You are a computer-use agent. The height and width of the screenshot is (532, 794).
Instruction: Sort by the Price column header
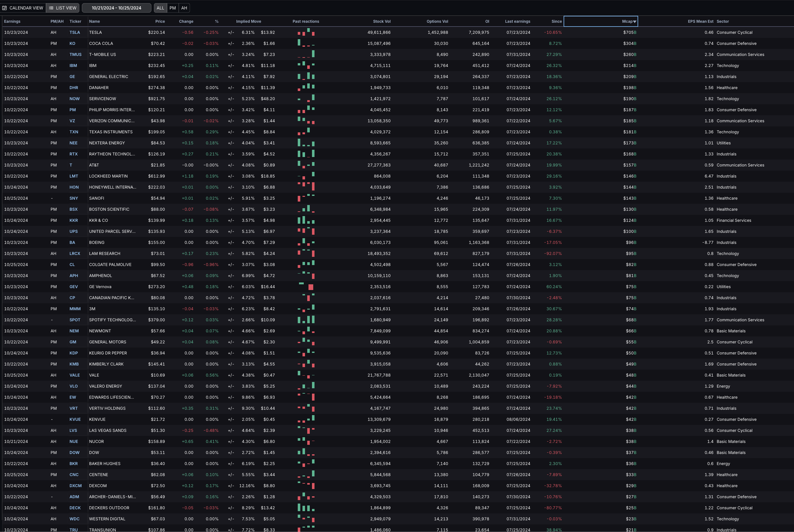(x=160, y=21)
